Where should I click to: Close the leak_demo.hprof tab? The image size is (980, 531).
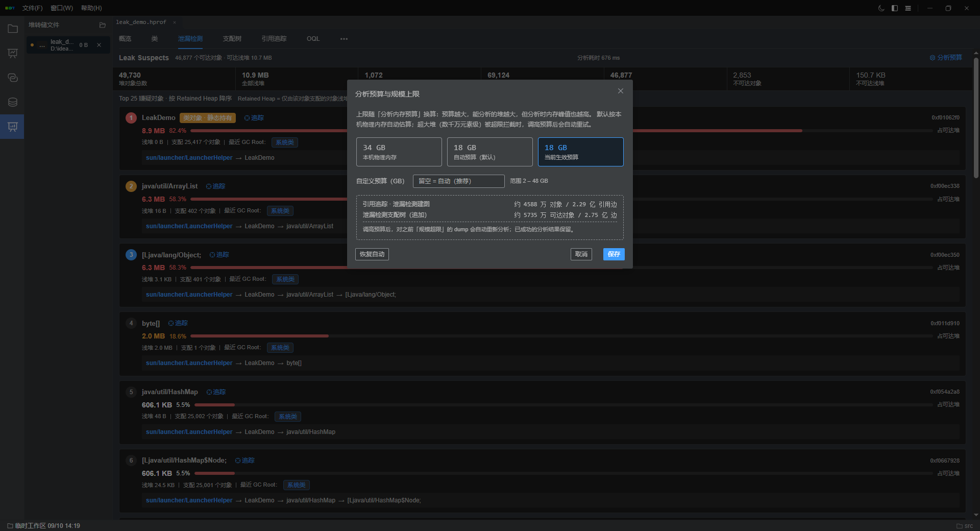pos(175,22)
